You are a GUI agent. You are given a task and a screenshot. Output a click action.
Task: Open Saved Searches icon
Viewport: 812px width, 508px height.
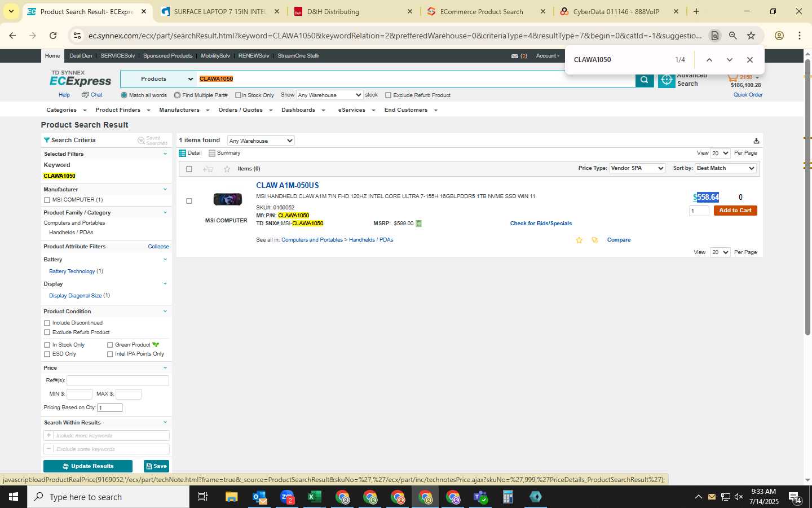[152, 141]
